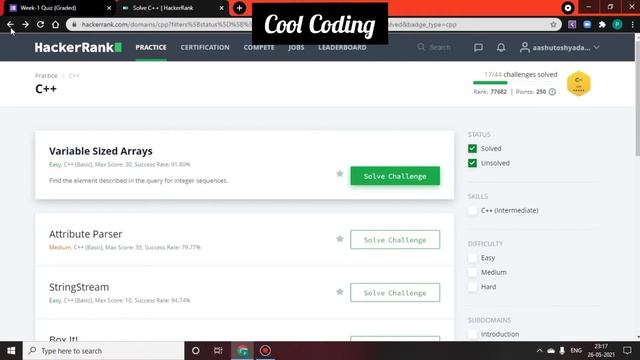Viewport: 640px width, 360px height.
Task: Check the Introduction subdomain filter
Action: click(x=472, y=334)
